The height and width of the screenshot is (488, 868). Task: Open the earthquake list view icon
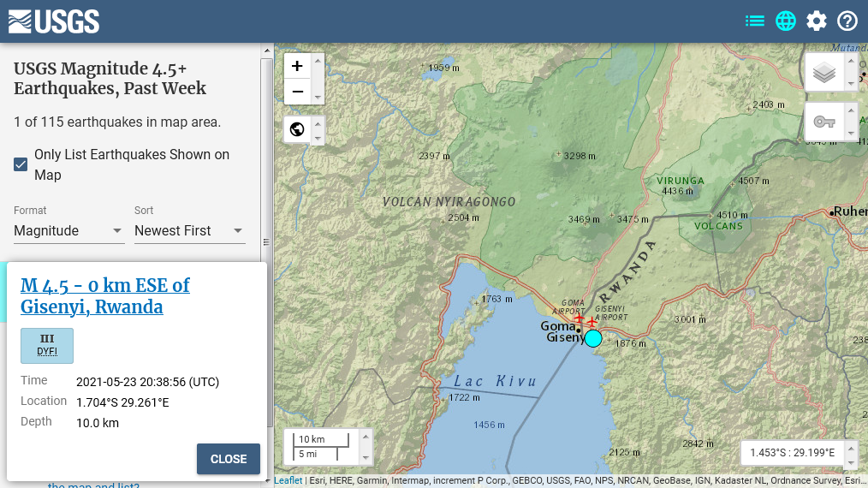754,21
